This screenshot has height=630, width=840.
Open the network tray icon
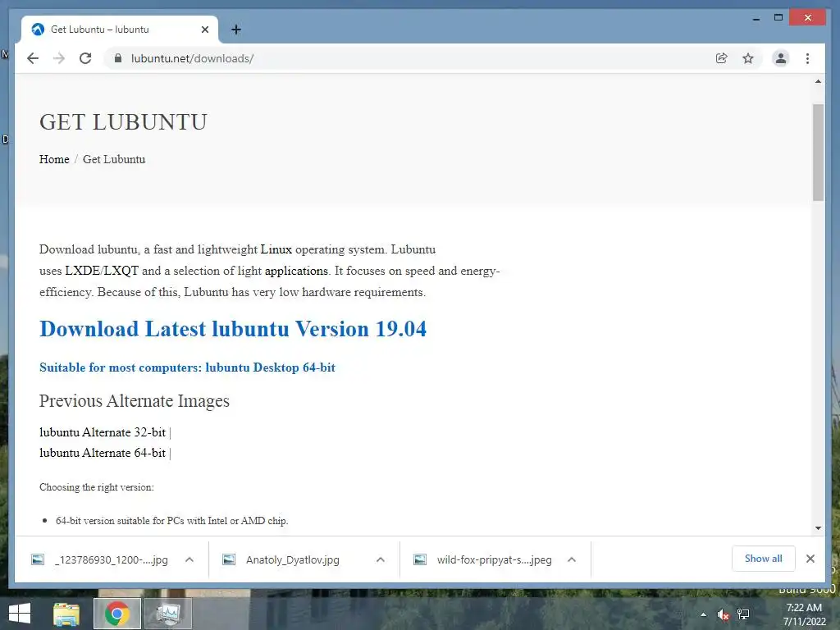point(743,614)
